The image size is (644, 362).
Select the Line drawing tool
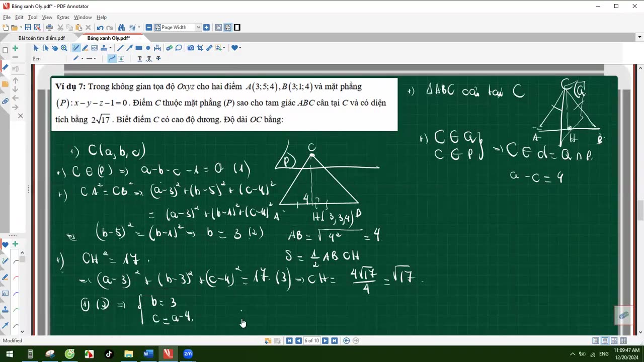(x=120, y=48)
